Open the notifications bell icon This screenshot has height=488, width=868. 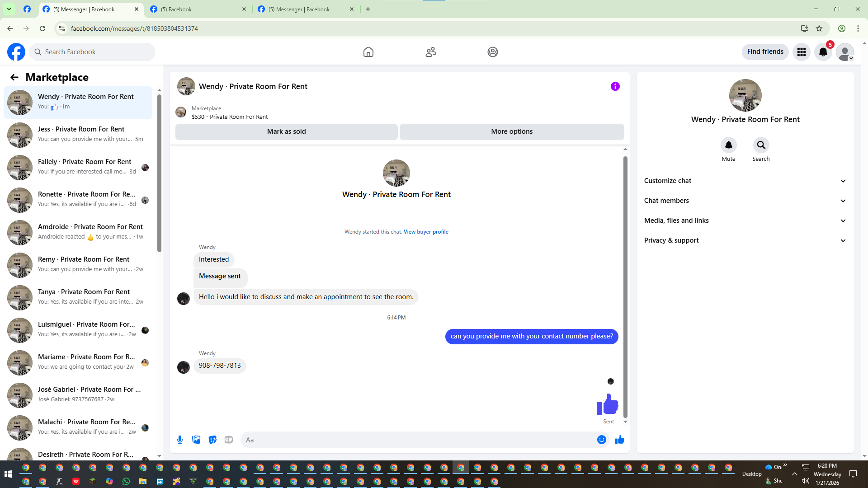pyautogui.click(x=823, y=52)
